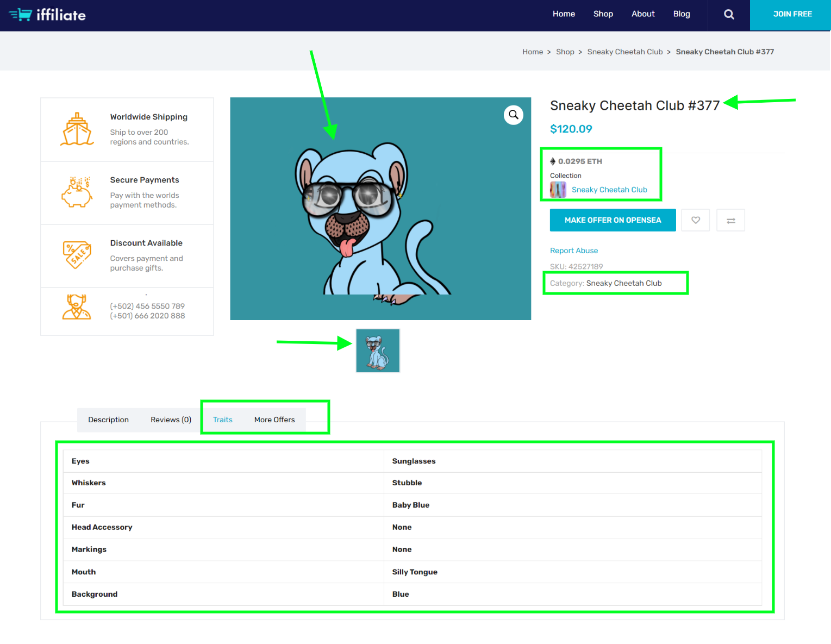
Task: Select the Traits tab
Action: pyautogui.click(x=223, y=420)
